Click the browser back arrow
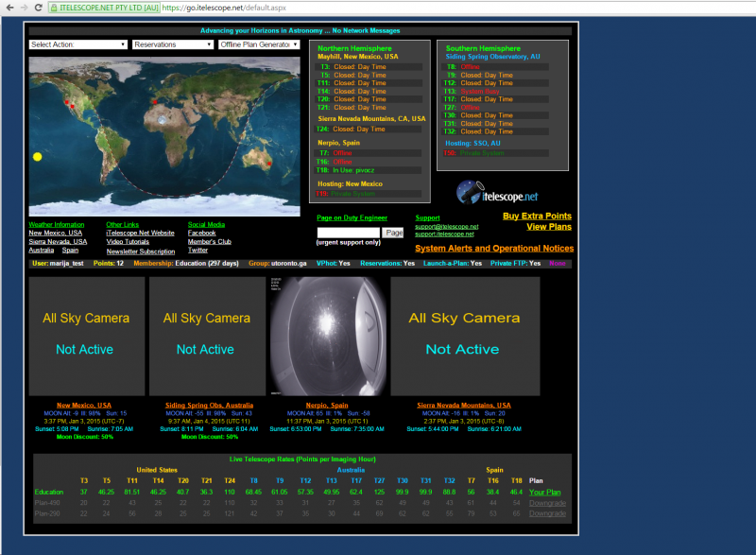 [x=9, y=8]
